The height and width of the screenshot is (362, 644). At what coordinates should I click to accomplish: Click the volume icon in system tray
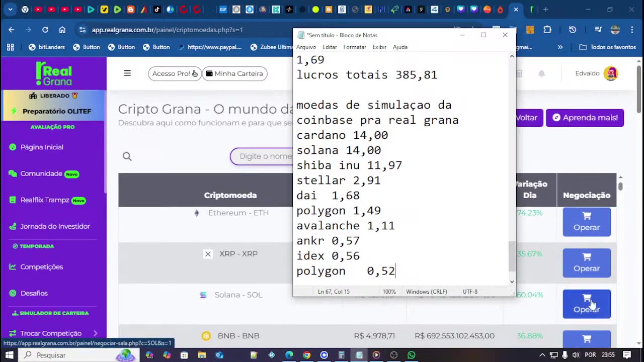pyautogui.click(x=575, y=355)
